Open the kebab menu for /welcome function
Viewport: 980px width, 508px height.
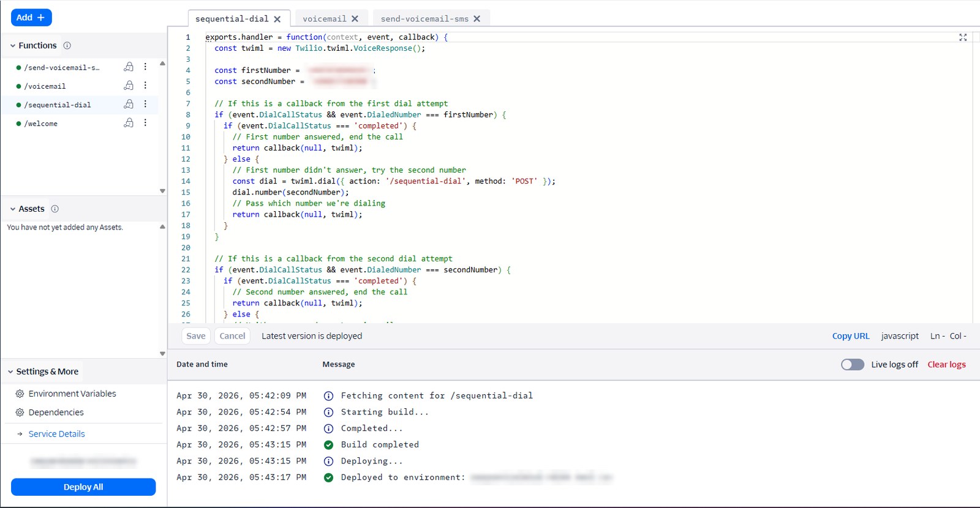(x=145, y=123)
